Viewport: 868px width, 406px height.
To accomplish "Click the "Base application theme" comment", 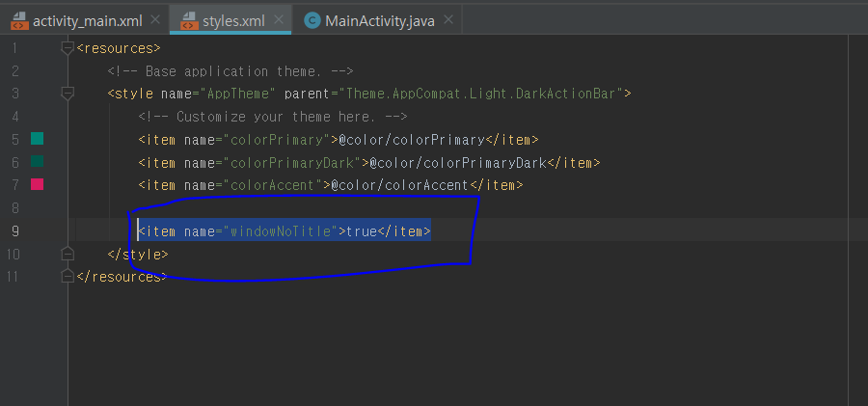I will point(231,71).
